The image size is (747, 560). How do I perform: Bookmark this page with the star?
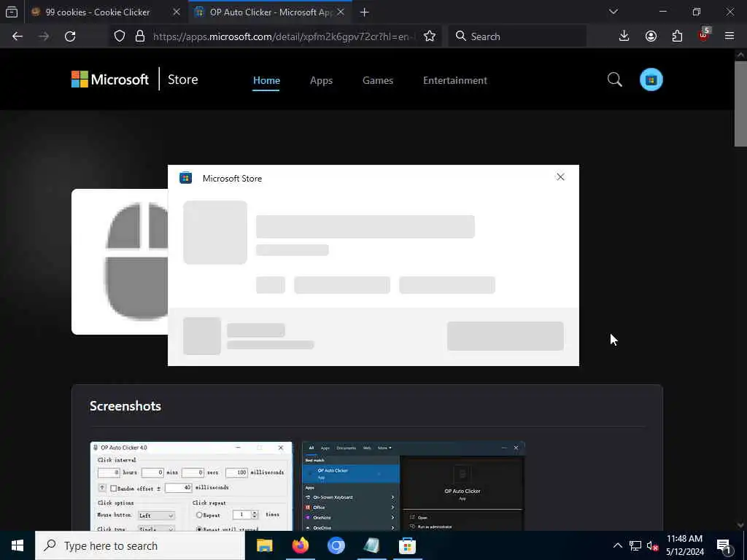click(429, 36)
